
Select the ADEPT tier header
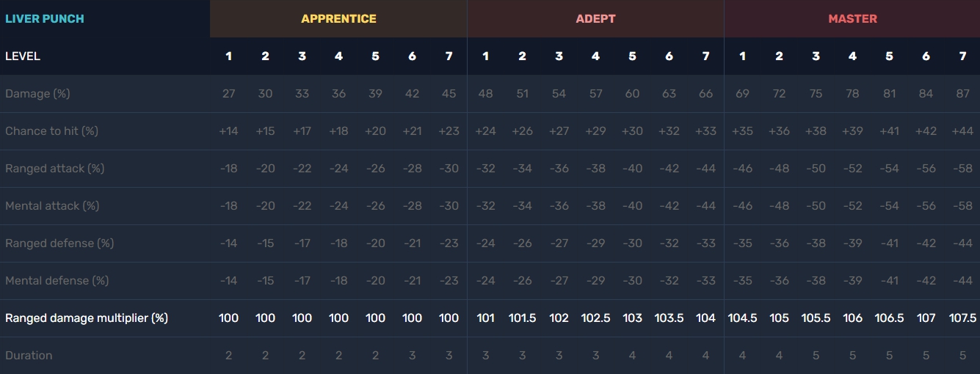pos(595,18)
